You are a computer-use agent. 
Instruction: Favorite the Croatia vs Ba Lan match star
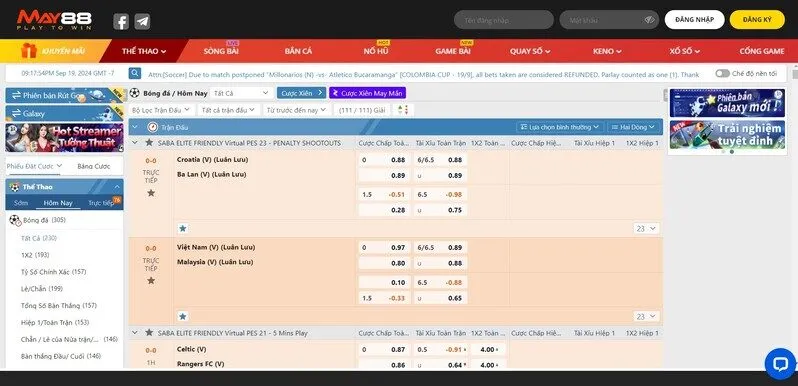151,193
